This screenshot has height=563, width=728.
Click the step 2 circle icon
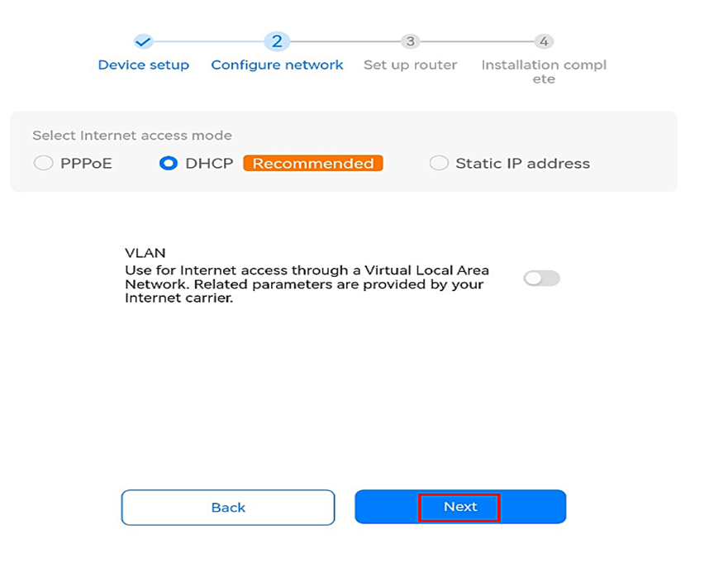(276, 41)
